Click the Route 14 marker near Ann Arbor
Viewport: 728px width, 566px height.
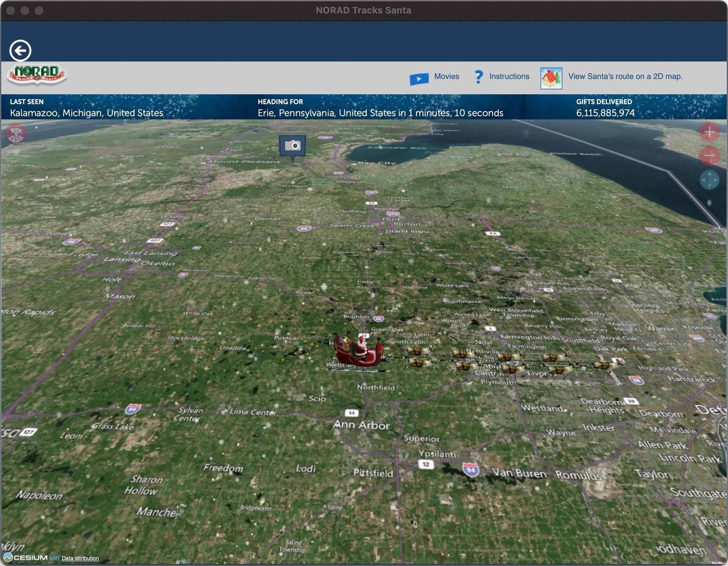click(351, 413)
